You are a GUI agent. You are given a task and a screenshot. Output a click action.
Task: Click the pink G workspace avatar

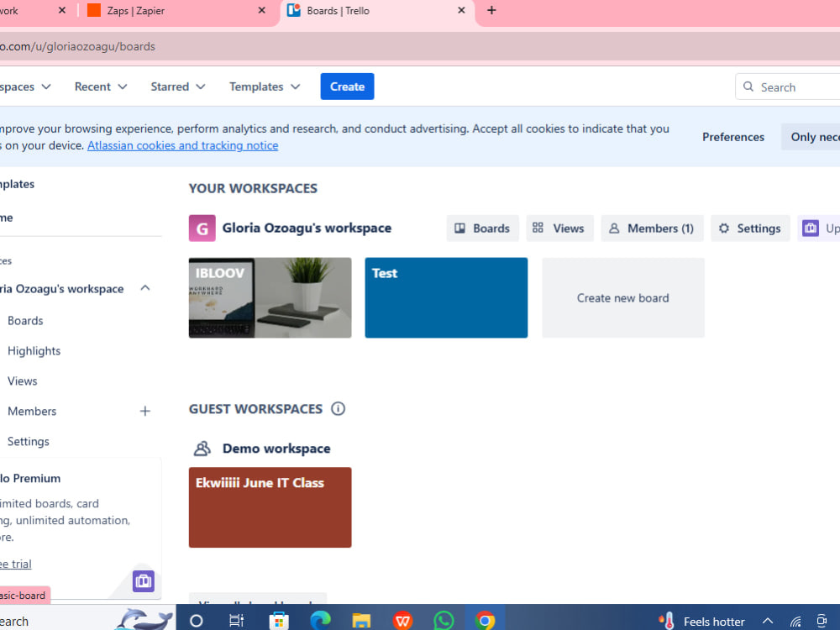202,228
